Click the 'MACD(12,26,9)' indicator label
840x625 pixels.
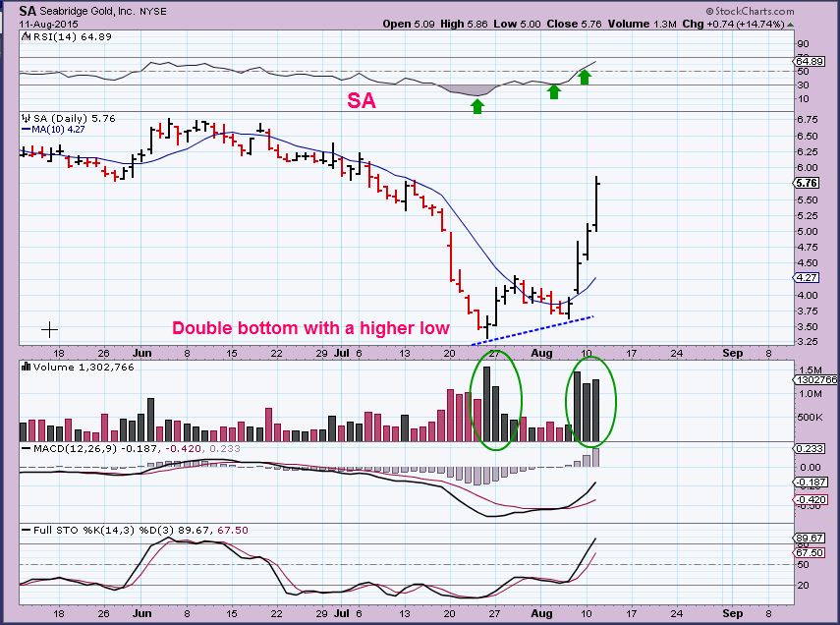click(75, 449)
